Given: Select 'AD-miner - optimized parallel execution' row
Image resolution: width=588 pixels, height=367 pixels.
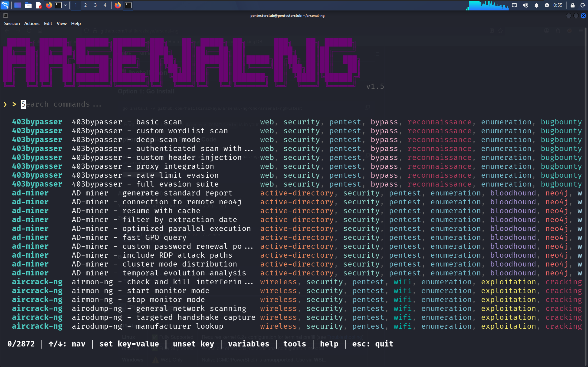Looking at the screenshot, I should [x=297, y=229].
